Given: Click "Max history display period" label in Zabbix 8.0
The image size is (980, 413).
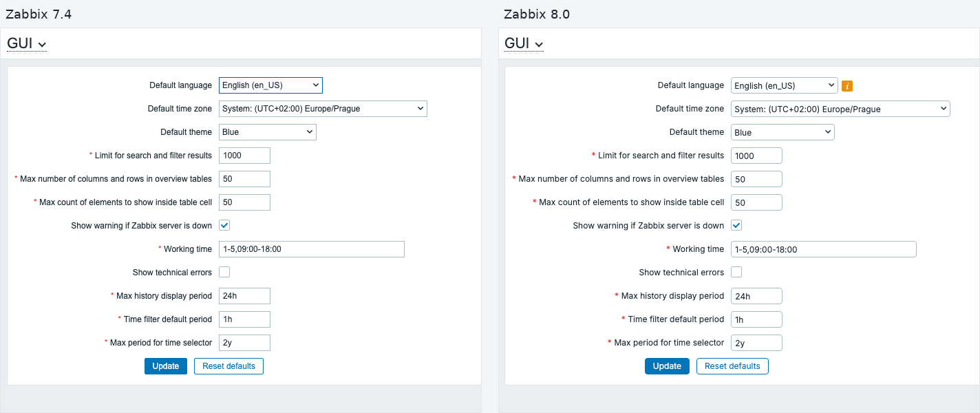Looking at the screenshot, I should 673,296.
